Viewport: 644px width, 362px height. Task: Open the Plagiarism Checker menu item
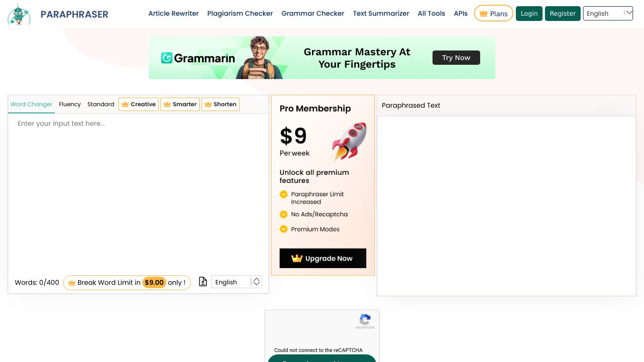pos(240,13)
